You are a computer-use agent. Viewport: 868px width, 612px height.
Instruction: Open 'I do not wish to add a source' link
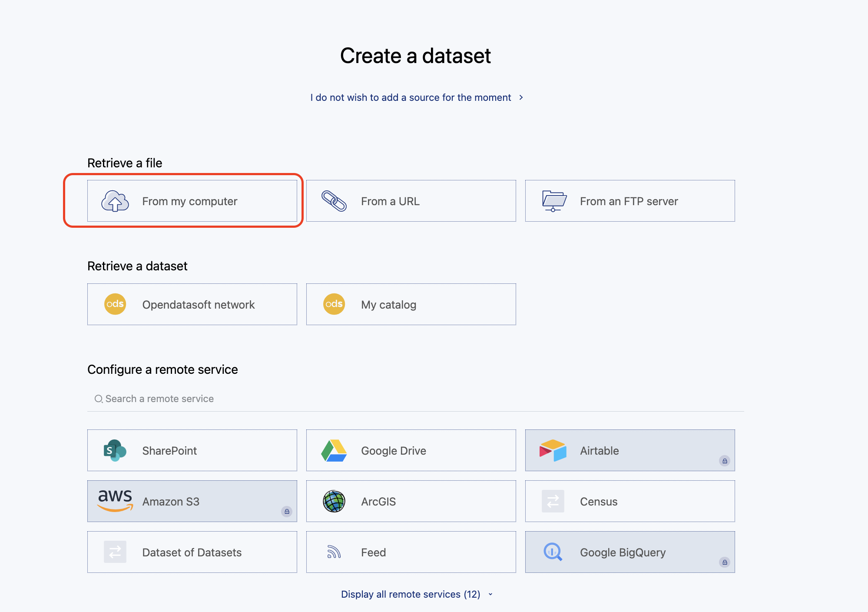410,97
